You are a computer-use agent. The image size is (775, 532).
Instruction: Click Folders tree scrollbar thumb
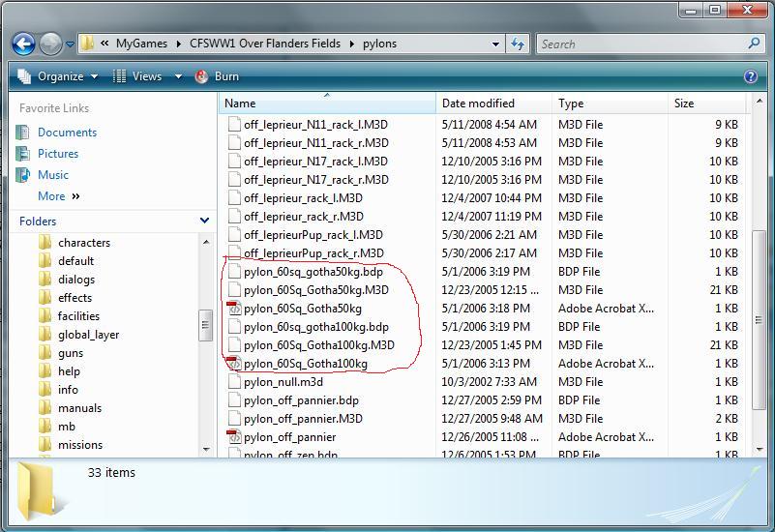[x=205, y=325]
